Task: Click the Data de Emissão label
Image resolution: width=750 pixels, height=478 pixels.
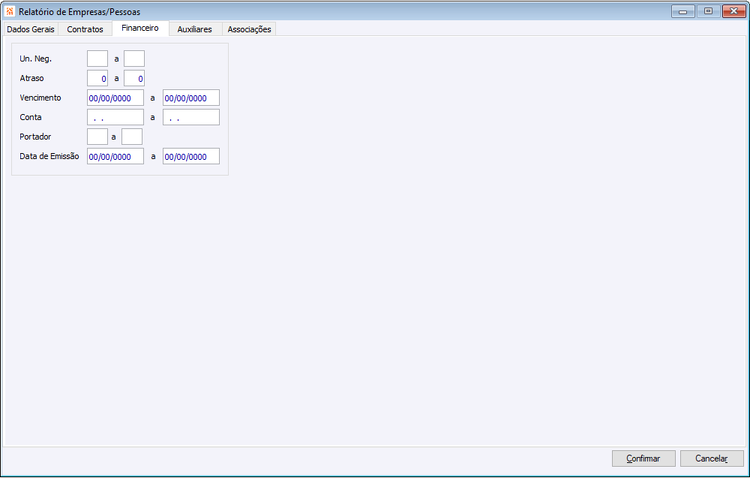Action: [49, 156]
